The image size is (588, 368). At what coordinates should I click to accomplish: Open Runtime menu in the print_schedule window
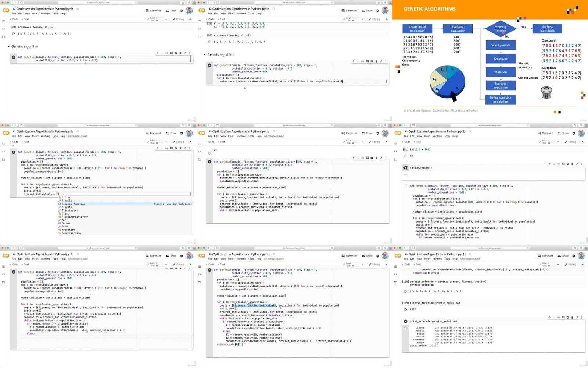pos(437,259)
